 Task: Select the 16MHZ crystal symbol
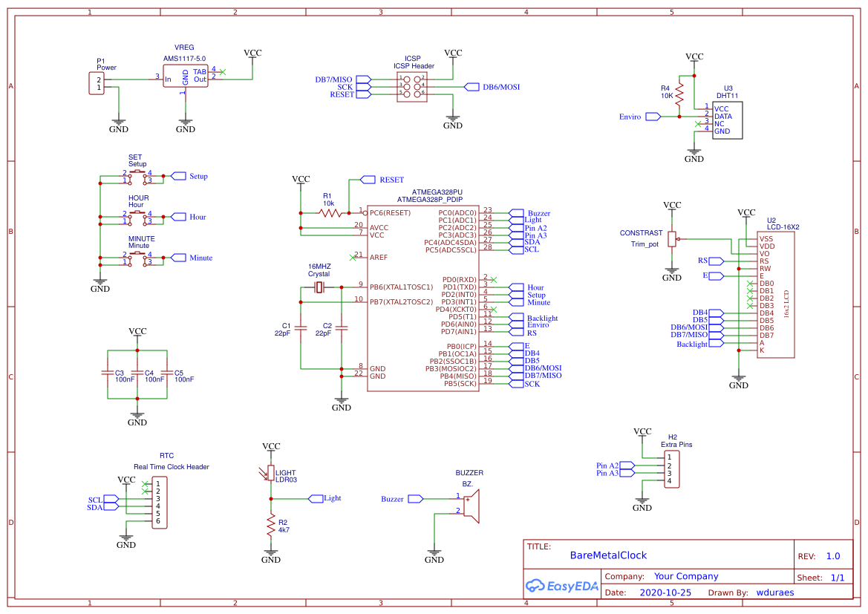tap(320, 287)
